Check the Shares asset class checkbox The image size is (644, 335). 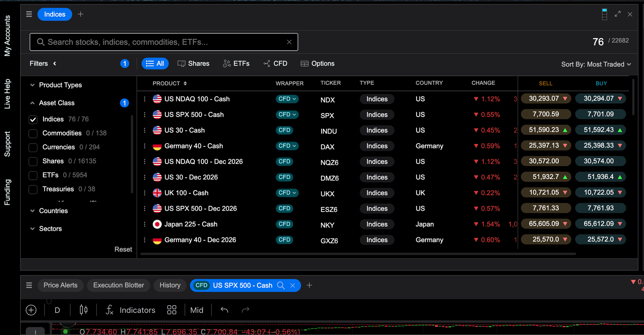[33, 162]
